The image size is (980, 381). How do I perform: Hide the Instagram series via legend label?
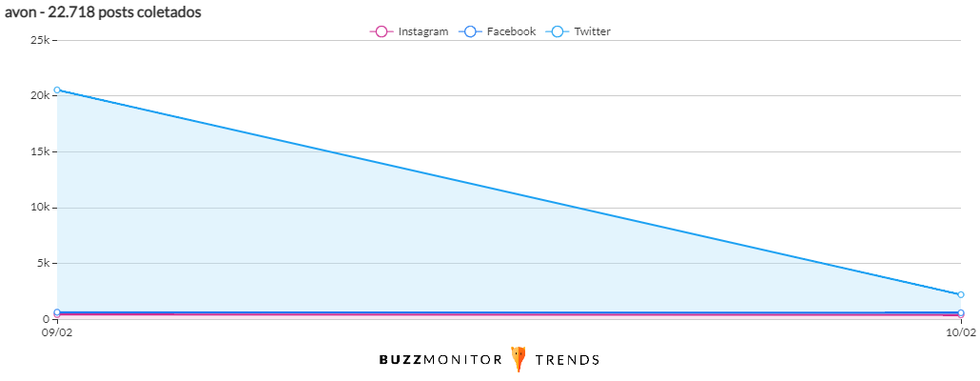[422, 31]
